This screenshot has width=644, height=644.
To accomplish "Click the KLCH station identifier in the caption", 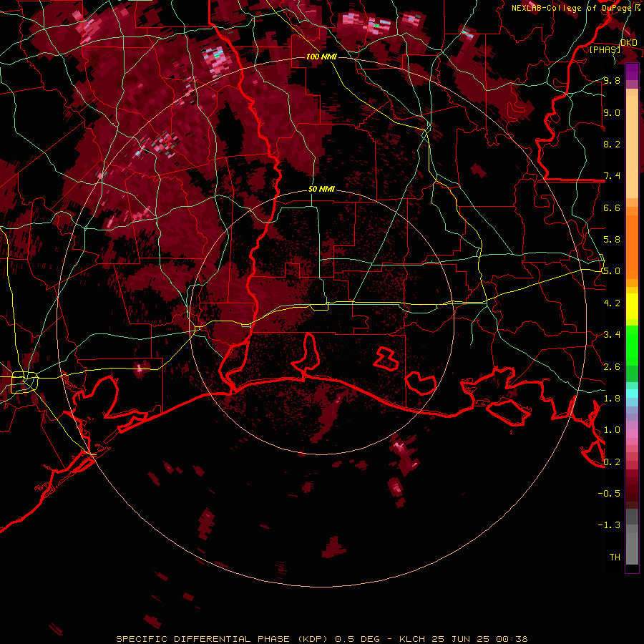I will 412,639.
